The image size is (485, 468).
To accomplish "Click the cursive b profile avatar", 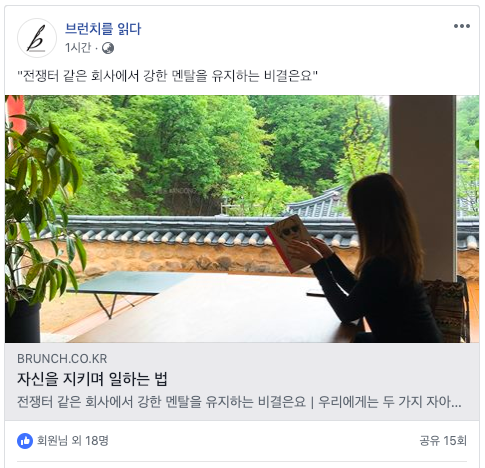I will [x=37, y=38].
